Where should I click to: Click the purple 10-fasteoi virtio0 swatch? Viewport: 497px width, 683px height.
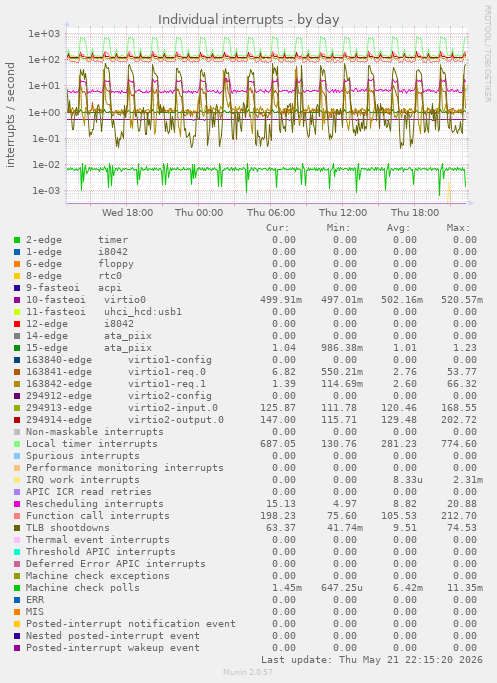pyautogui.click(x=17, y=300)
